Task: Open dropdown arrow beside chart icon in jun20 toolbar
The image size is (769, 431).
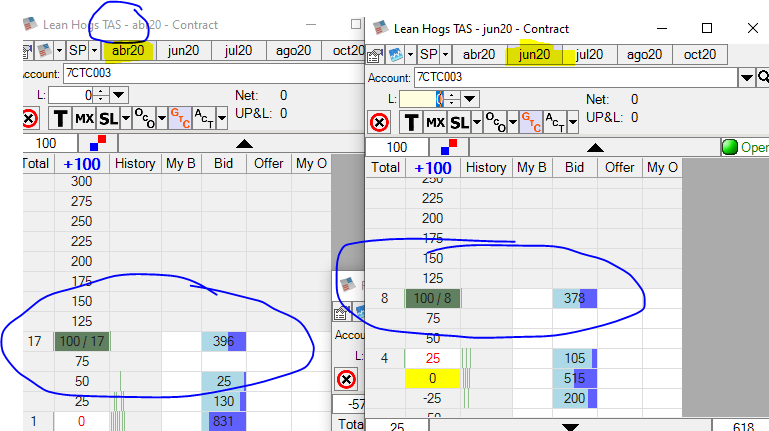Action: 410,54
